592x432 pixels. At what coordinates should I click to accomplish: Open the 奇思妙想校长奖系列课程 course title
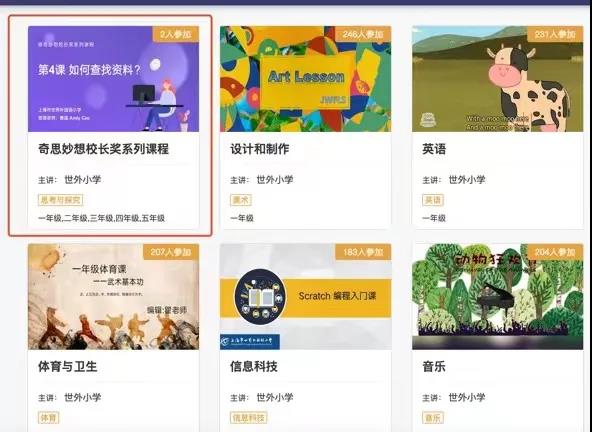(103, 149)
